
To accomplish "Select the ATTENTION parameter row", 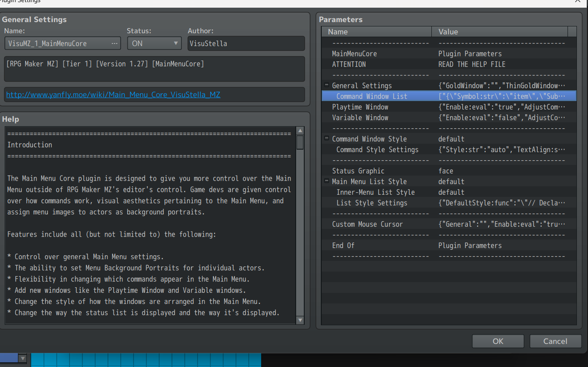I will click(449, 64).
